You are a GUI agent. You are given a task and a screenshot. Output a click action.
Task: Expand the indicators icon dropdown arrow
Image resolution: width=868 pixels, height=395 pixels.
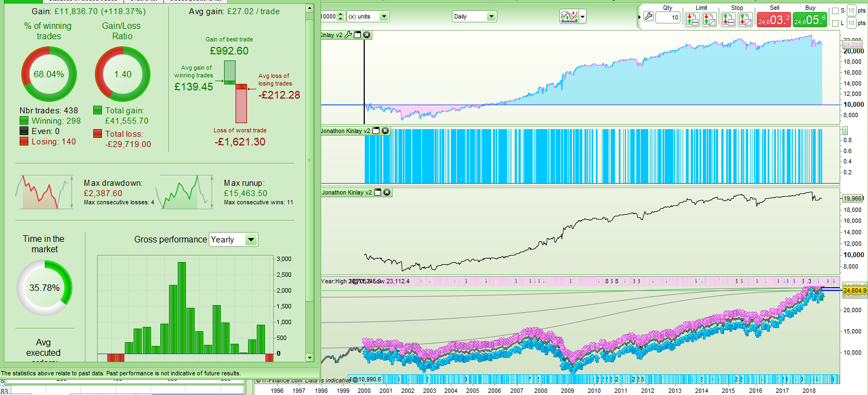pos(583,17)
